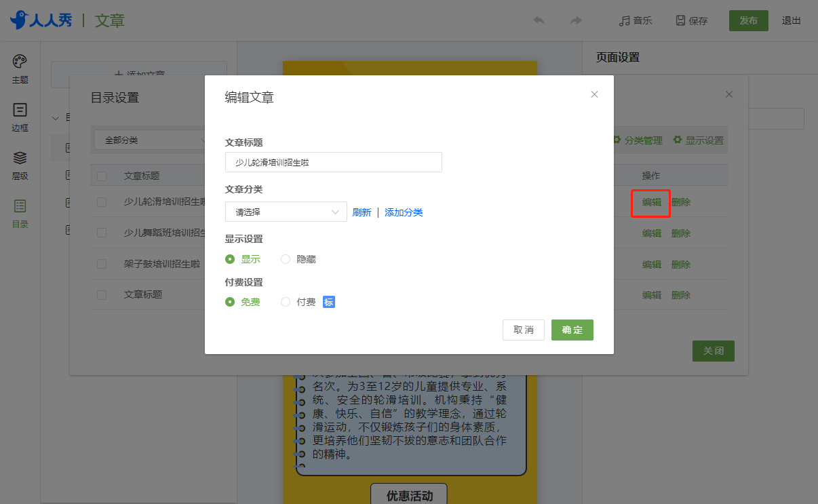This screenshot has width=818, height=504.
Task: Open the 层级 layers panel
Action: (x=20, y=166)
